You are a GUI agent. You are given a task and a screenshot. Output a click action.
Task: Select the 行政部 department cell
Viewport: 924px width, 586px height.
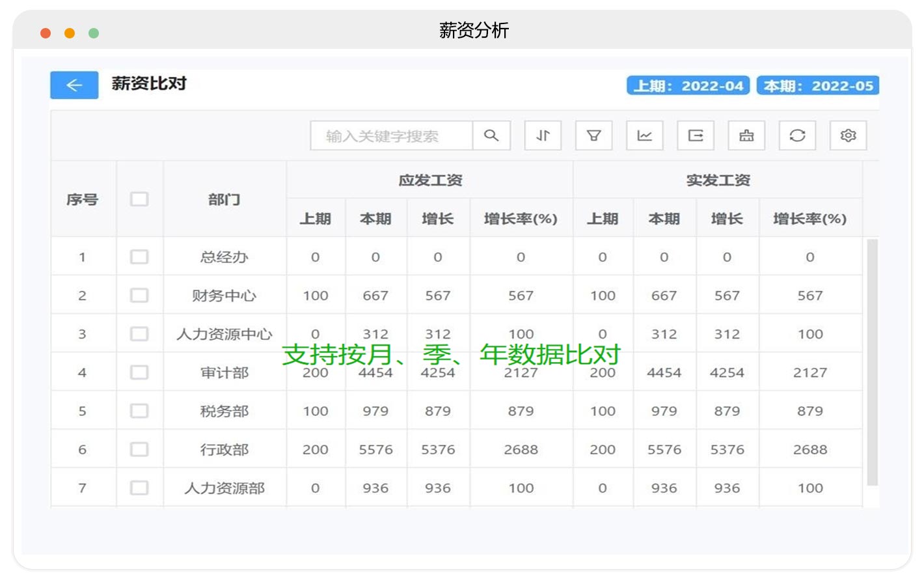[x=224, y=449]
